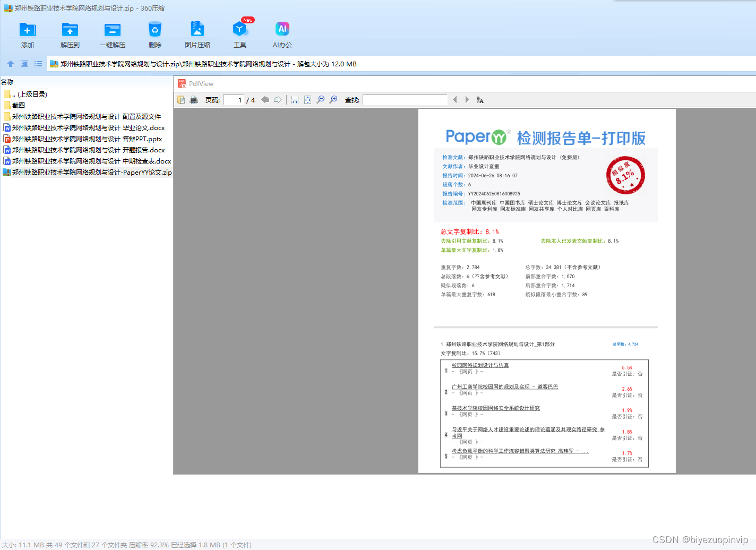Click the PdfView panel title
The width and height of the screenshot is (756, 550).
[x=201, y=84]
